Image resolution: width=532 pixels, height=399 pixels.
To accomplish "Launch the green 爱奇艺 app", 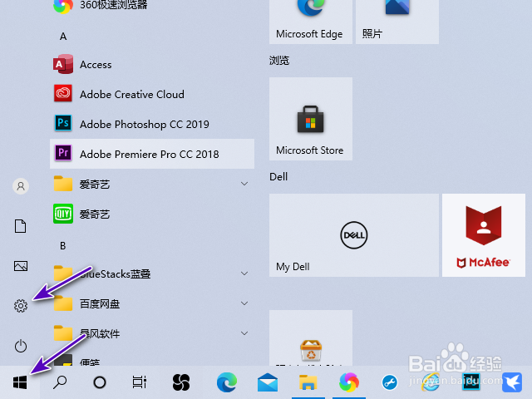I will 152,214.
